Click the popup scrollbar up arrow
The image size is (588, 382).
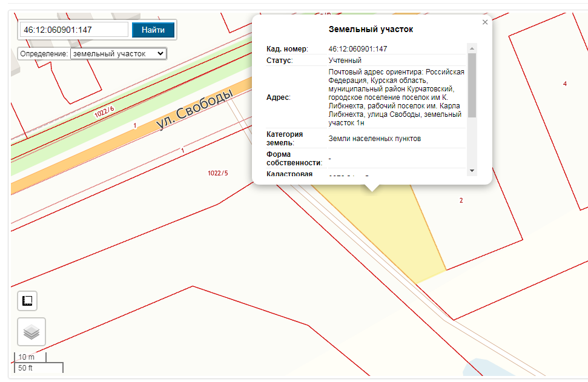pyautogui.click(x=472, y=48)
